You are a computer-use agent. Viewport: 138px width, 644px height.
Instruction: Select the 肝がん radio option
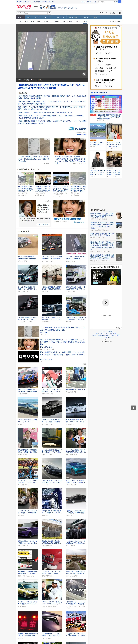click(x=106, y=65)
